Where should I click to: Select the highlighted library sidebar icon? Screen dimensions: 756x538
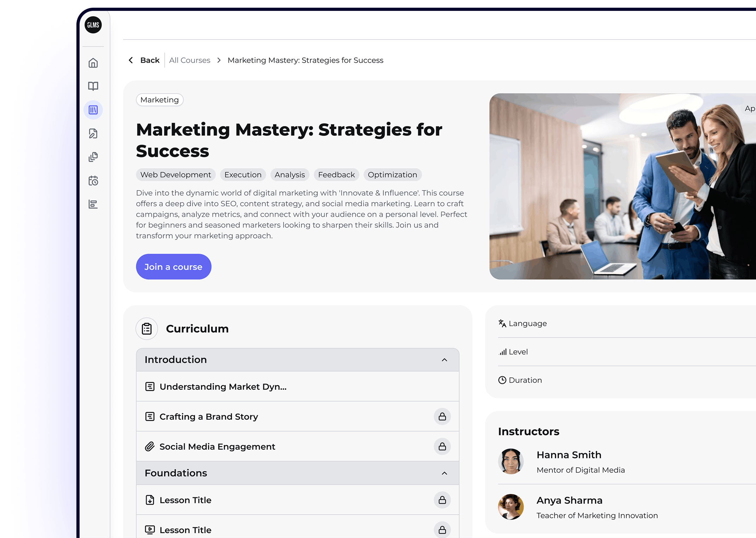93,110
